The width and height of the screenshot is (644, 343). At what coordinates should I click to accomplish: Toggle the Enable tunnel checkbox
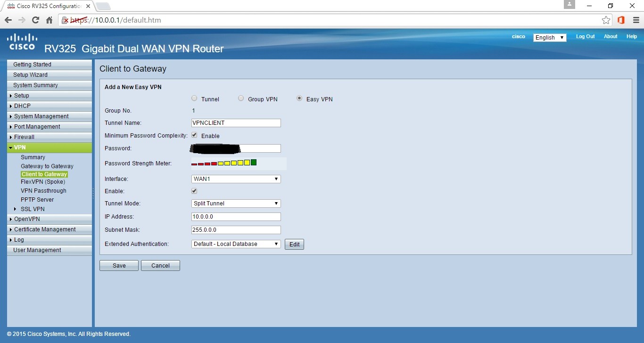click(x=194, y=191)
